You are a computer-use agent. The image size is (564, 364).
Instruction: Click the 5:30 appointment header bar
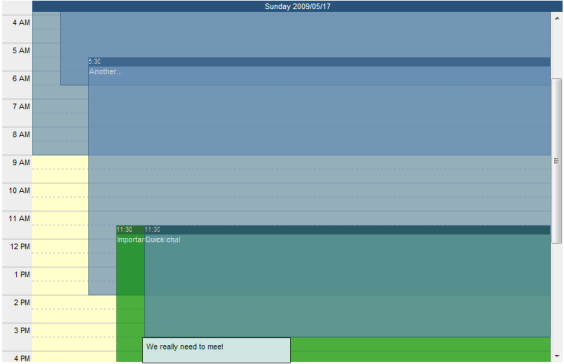(x=319, y=62)
